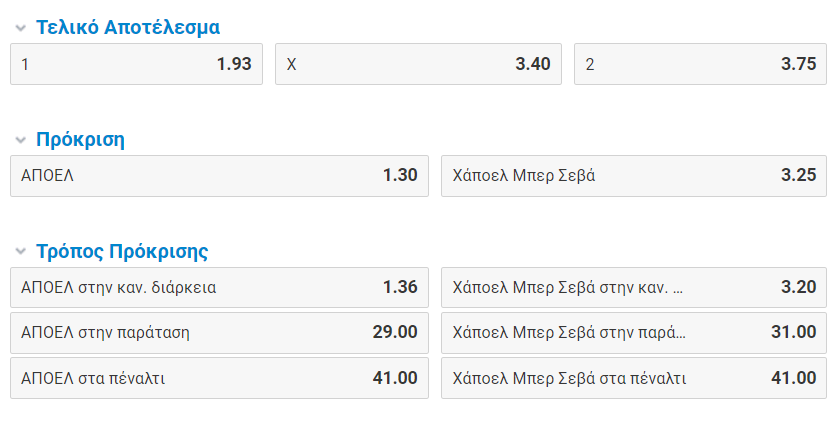Choose Χάποελ Μπερ Σεβά extra time at 31.00
The width and height of the screenshot is (840, 431).
(x=634, y=332)
